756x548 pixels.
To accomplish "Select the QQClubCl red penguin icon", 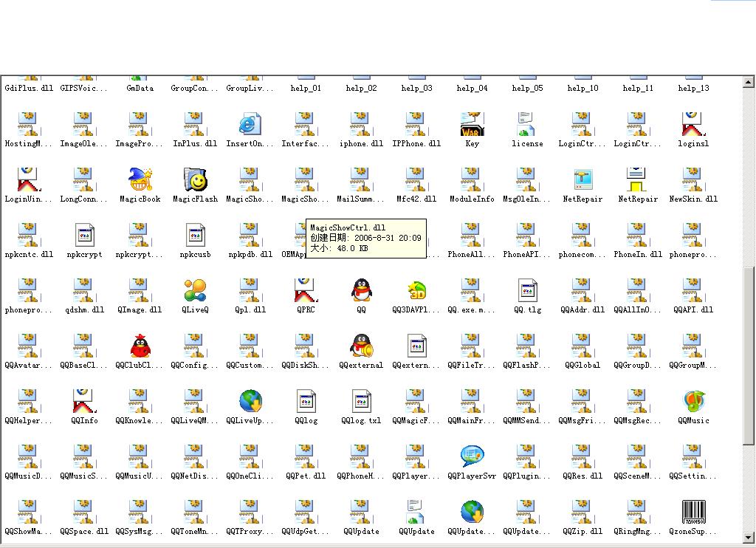I will (x=140, y=346).
